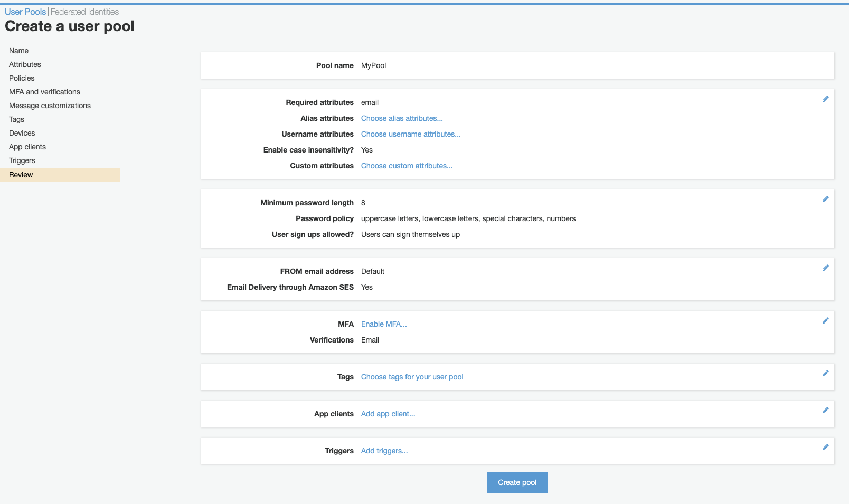Open Message customizations step in sidebar
The width and height of the screenshot is (849, 504).
50,106
